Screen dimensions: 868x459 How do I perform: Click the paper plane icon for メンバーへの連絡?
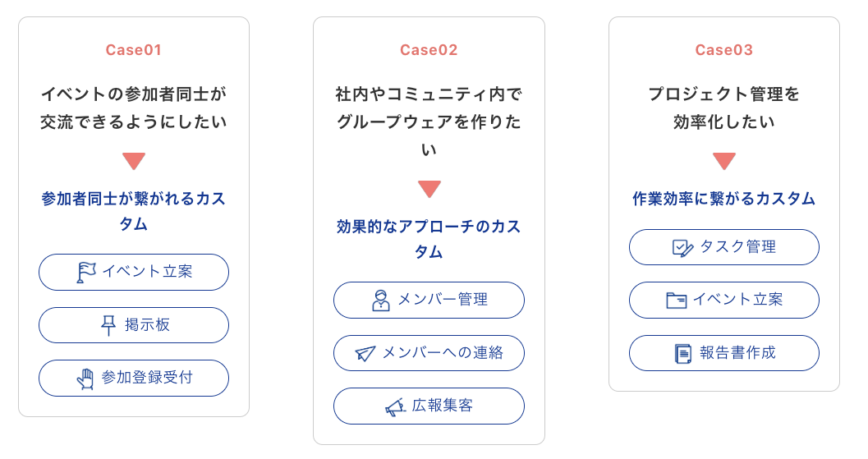[x=365, y=353]
